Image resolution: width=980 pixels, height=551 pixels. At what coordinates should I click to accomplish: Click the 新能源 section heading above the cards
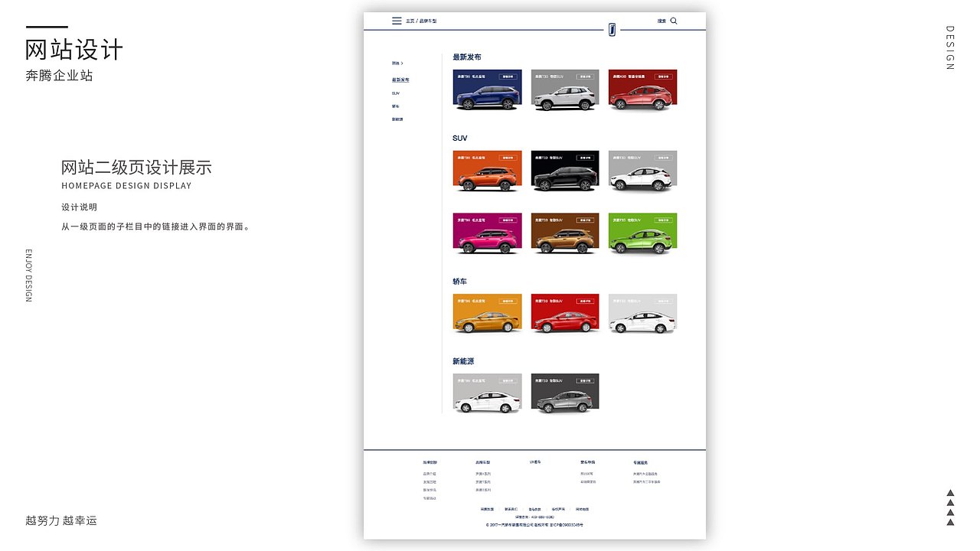(x=463, y=361)
